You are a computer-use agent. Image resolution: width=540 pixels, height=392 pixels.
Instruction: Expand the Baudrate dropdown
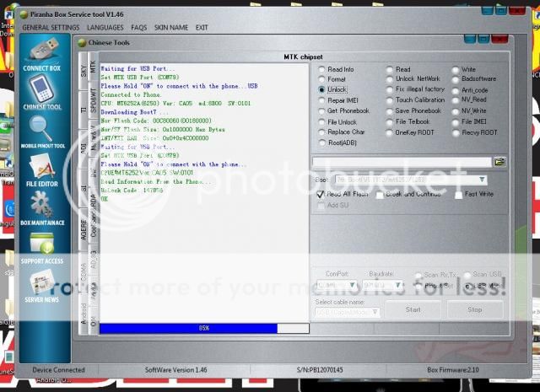pyautogui.click(x=404, y=285)
